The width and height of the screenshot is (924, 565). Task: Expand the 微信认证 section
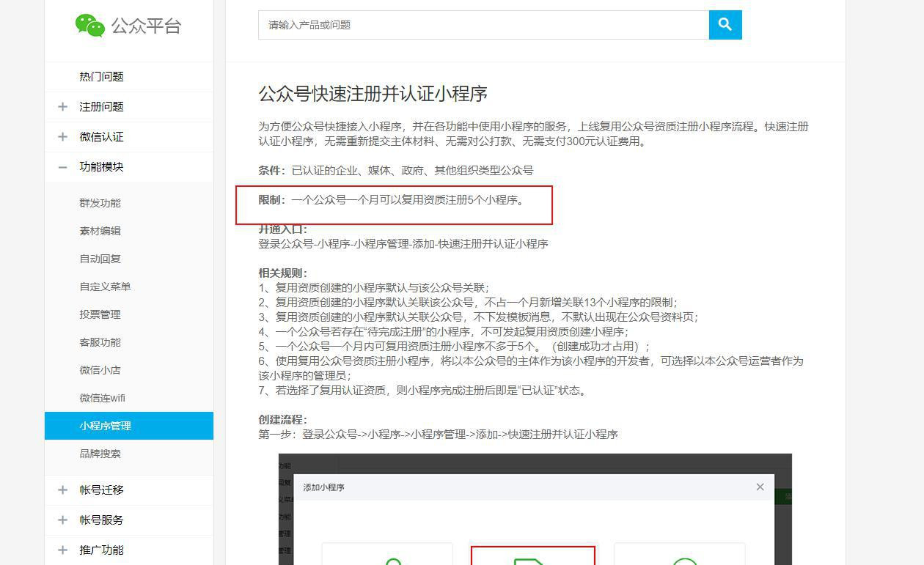point(62,137)
